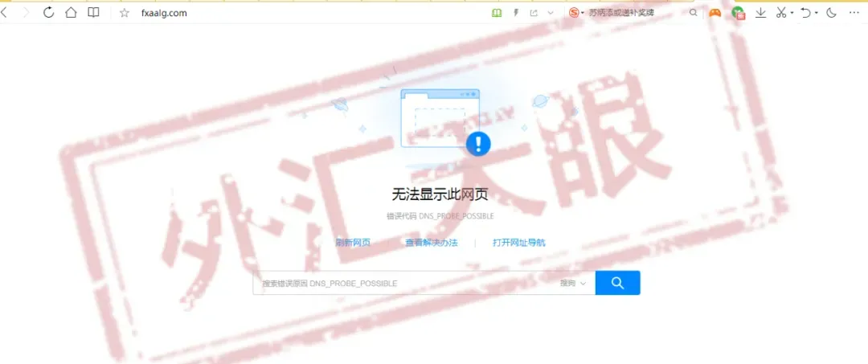Click the undo restore closed page icon

pyautogui.click(x=805, y=13)
